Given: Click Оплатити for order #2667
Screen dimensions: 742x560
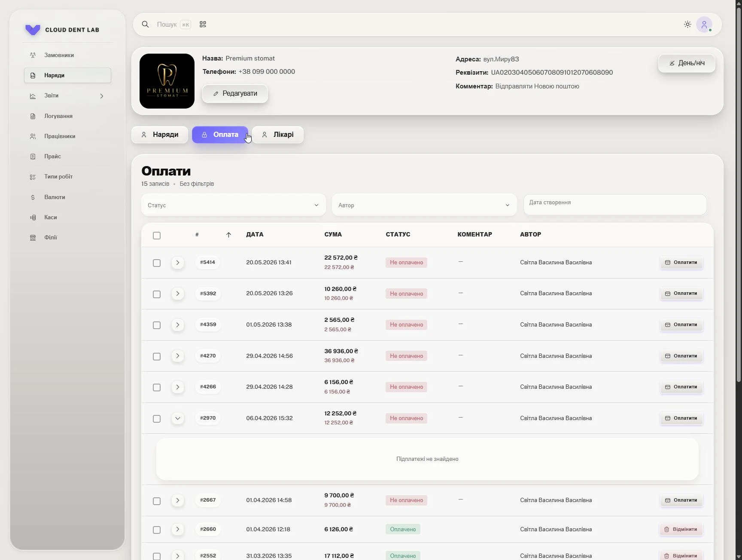Looking at the screenshot, I should click(x=681, y=500).
